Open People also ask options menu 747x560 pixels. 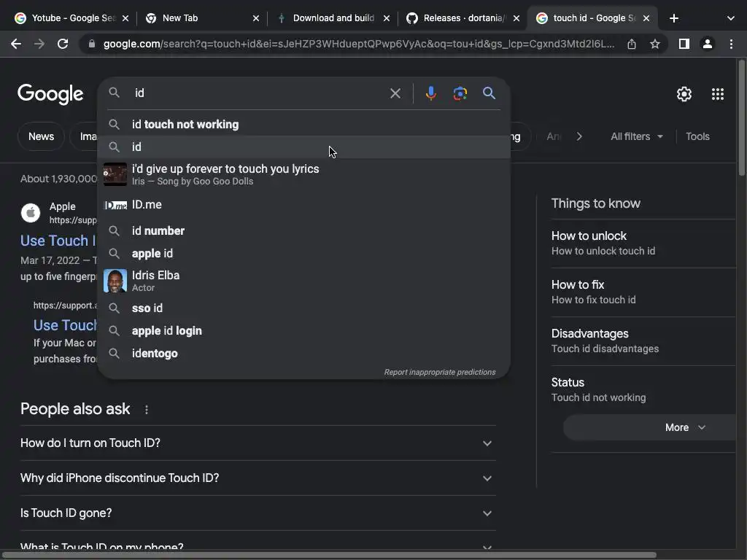tap(146, 410)
